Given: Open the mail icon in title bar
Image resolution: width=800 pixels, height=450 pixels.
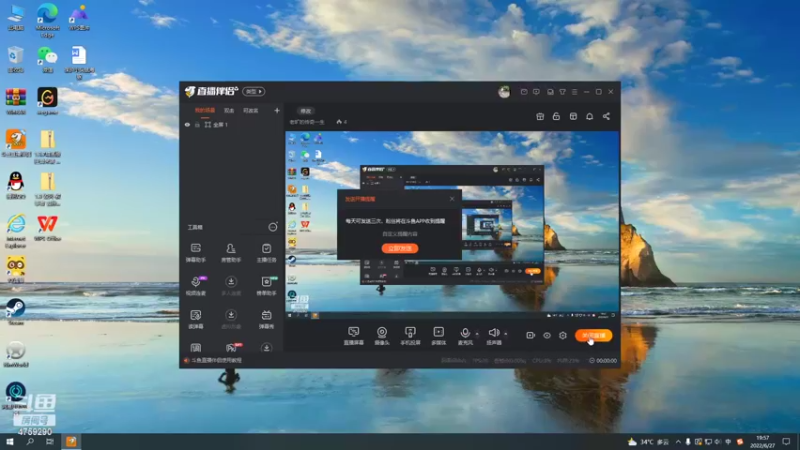Looking at the screenshot, I should pos(524,92).
